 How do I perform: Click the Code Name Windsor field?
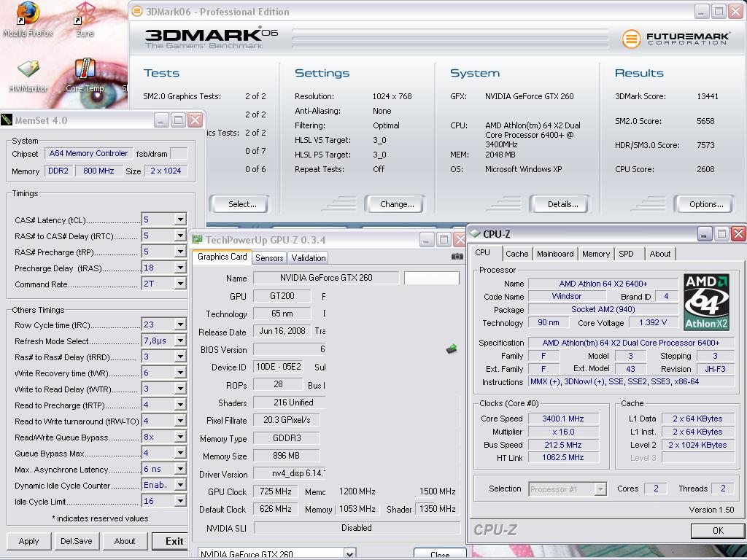[x=566, y=296]
